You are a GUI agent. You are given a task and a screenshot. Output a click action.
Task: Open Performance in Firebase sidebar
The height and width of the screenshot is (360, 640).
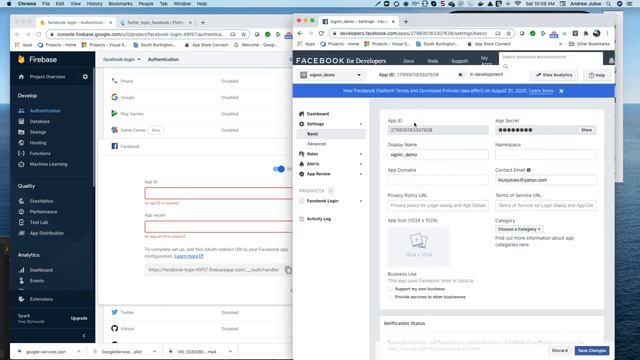click(x=43, y=211)
